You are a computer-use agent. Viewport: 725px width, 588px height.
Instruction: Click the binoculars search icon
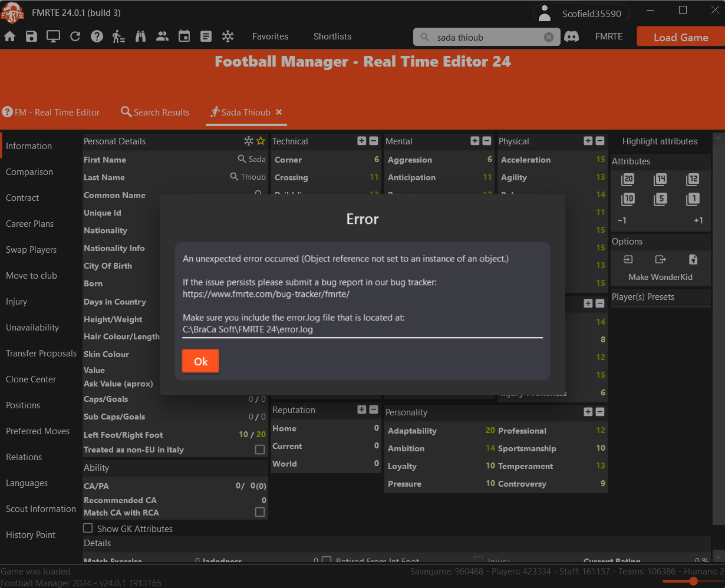[140, 36]
